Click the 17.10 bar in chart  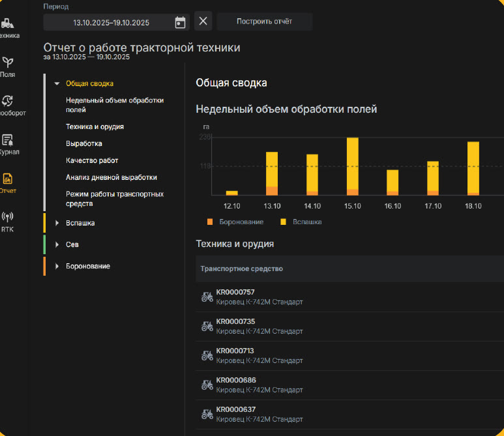click(433, 179)
